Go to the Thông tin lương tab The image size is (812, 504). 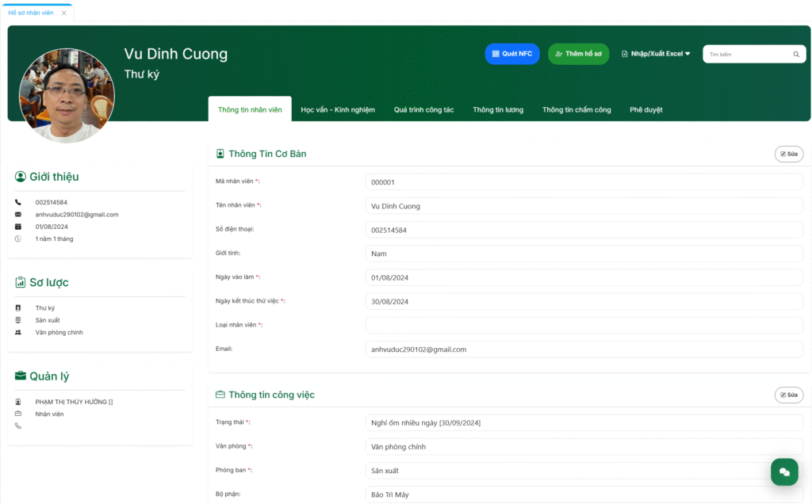point(498,109)
